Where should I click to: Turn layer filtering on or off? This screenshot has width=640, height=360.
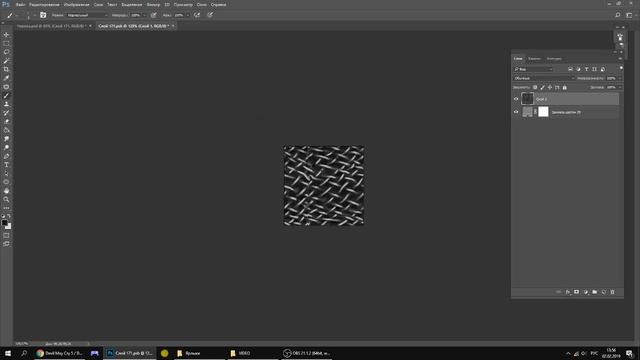point(621,68)
